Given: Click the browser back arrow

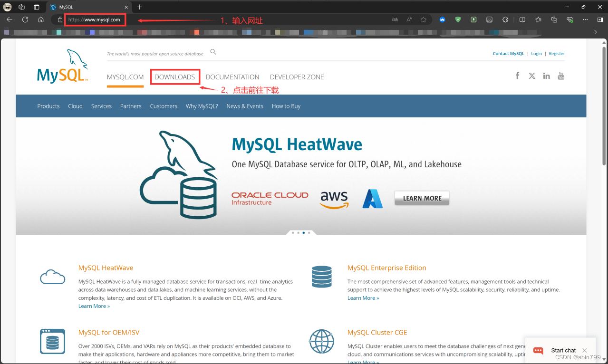Looking at the screenshot, I should pyautogui.click(x=10, y=19).
